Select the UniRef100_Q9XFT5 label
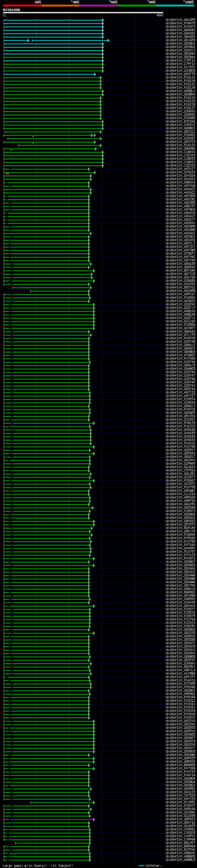197x868 pixels. point(180,74)
